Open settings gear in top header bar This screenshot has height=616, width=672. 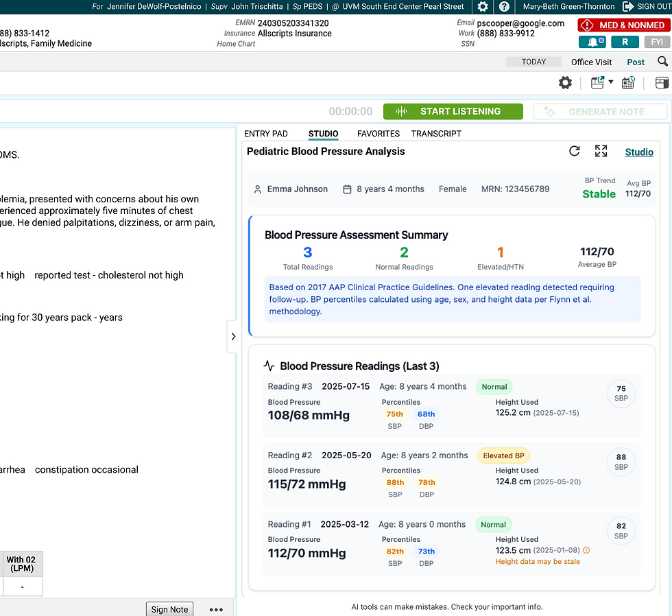483,6
